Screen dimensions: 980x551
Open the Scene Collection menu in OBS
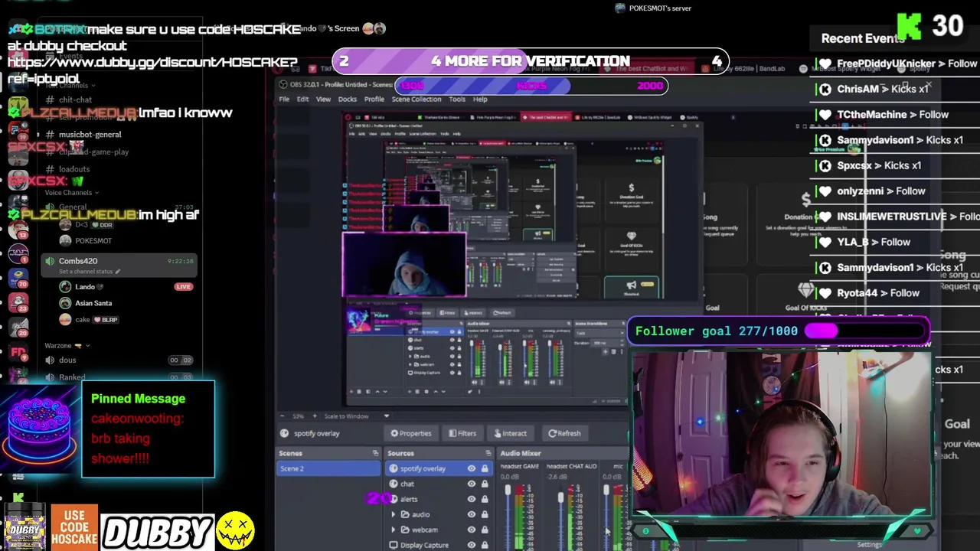coord(416,99)
